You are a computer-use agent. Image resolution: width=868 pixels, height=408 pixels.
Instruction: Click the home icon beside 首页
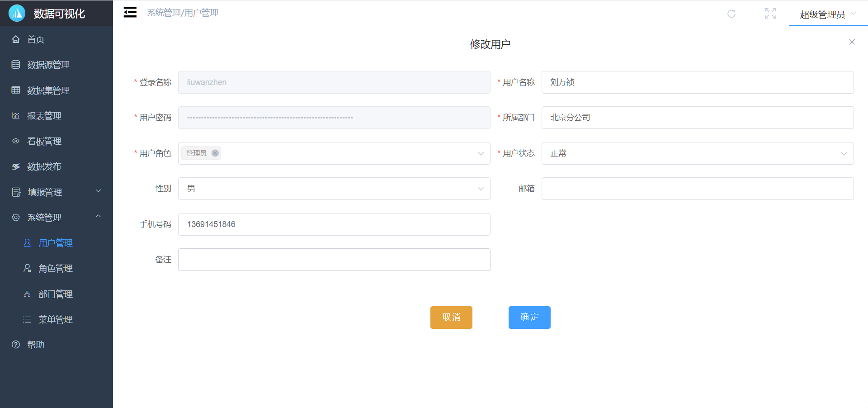[16, 39]
